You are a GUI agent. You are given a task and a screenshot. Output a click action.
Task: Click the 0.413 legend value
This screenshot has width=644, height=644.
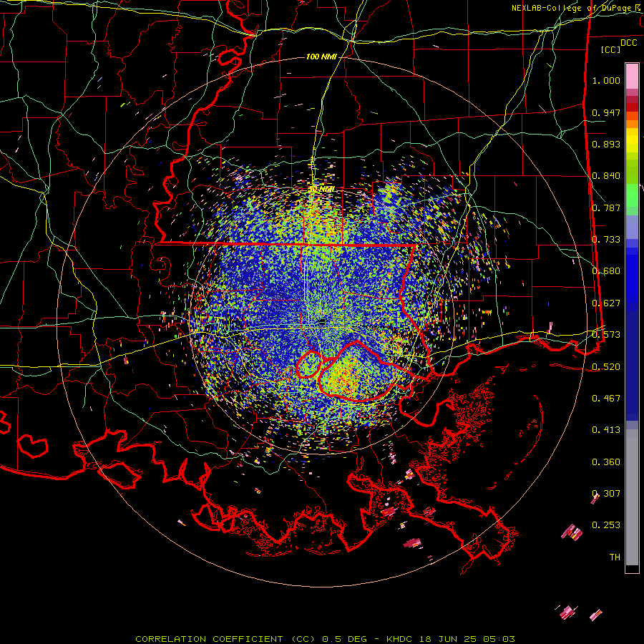pos(606,430)
